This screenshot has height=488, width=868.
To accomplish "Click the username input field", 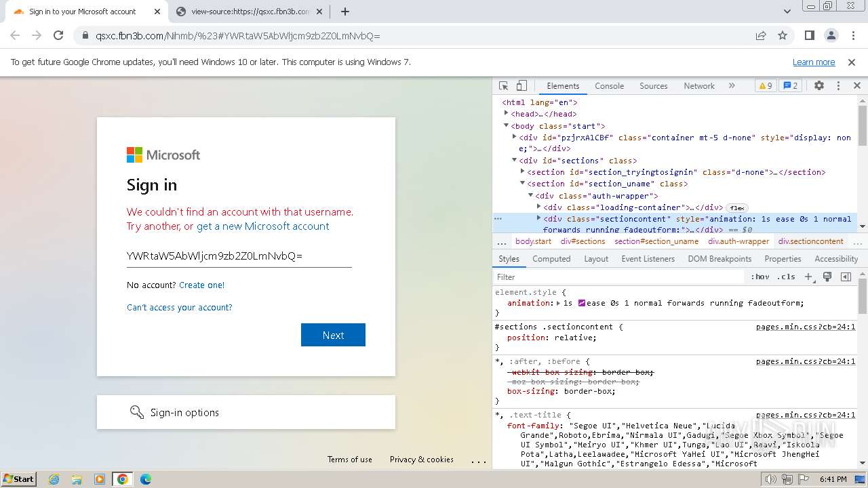I will click(x=239, y=256).
